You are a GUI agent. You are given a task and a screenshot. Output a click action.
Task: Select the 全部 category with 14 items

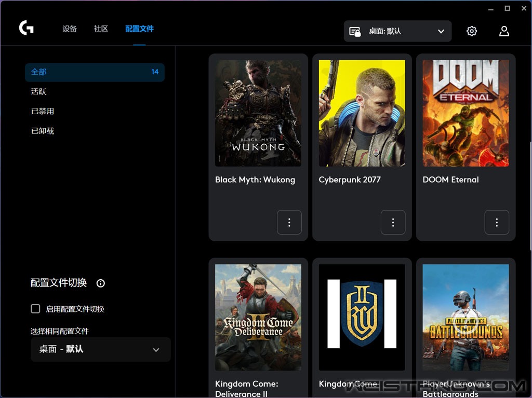(95, 72)
